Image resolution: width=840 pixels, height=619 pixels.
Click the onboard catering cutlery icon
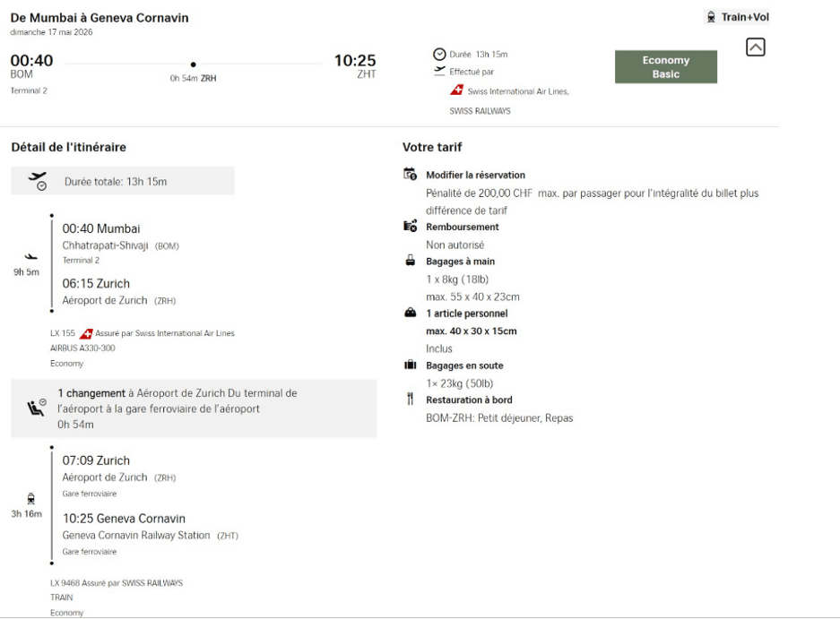[x=411, y=400]
